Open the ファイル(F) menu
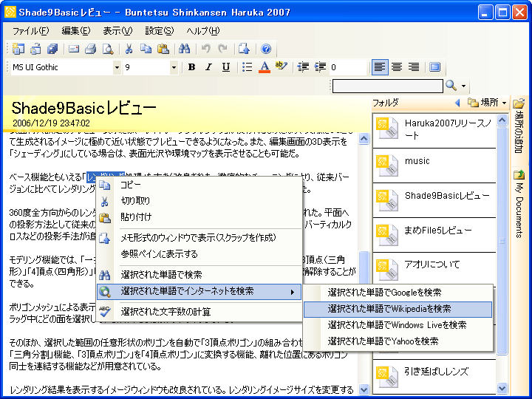This screenshot has height=399, width=532. [x=30, y=31]
